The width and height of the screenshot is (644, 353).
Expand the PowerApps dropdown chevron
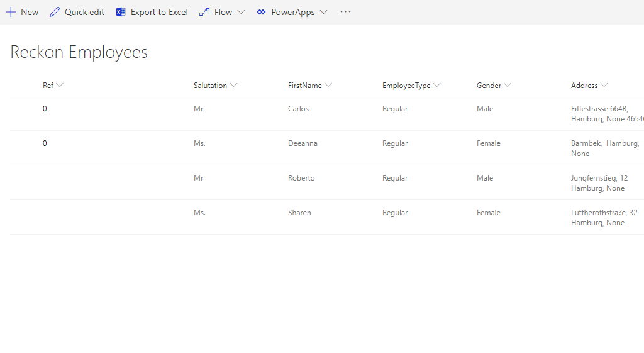coord(323,12)
